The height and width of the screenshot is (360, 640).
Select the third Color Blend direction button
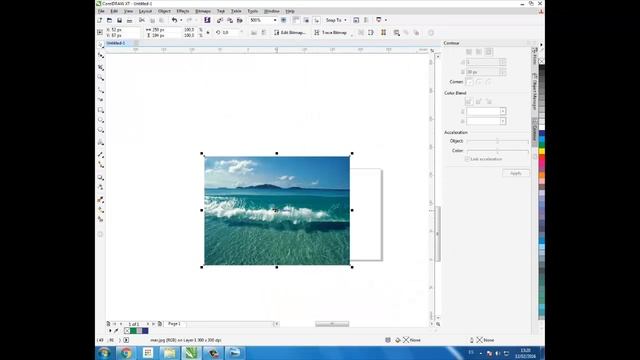click(x=489, y=101)
